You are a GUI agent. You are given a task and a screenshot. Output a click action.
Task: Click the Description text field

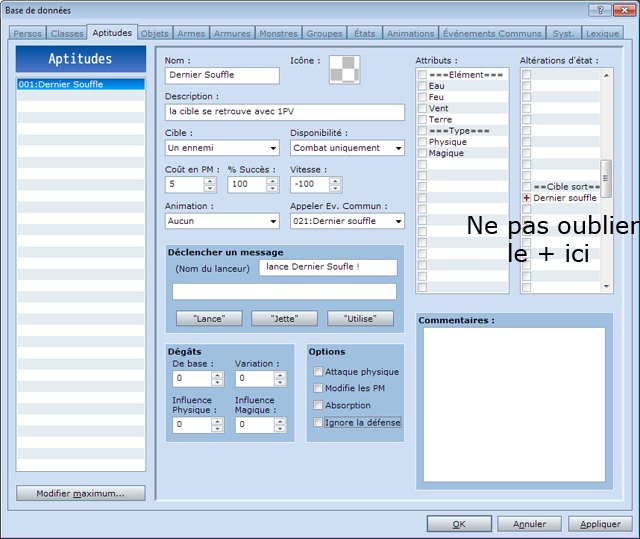[x=284, y=112]
